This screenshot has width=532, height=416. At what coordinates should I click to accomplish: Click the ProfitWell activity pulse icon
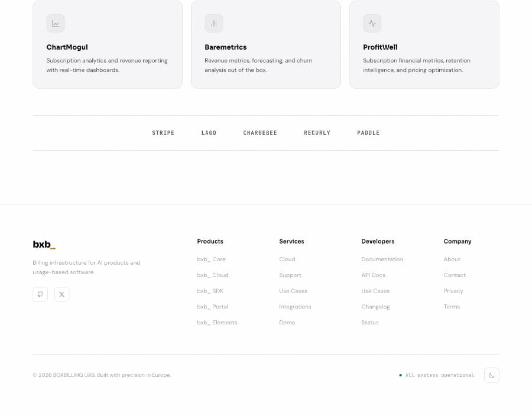coord(372,24)
